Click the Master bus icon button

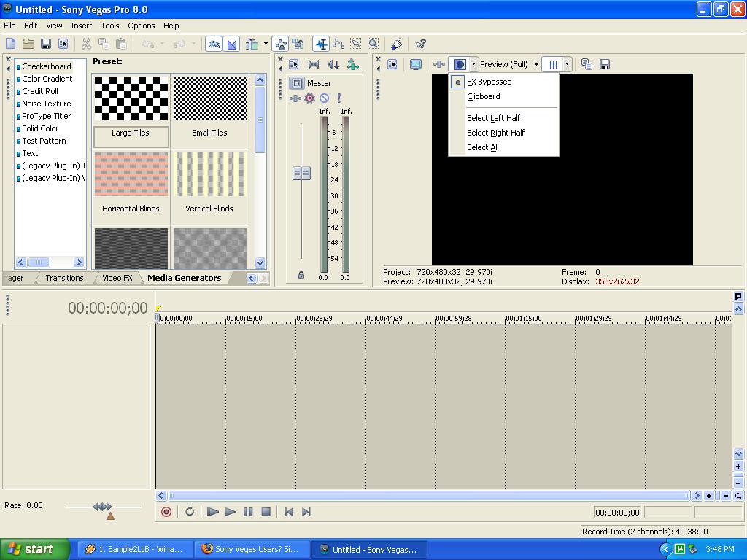pos(297,83)
